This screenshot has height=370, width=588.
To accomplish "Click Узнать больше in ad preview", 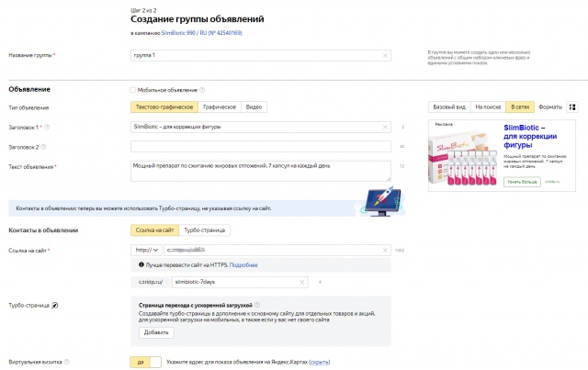I will (522, 182).
